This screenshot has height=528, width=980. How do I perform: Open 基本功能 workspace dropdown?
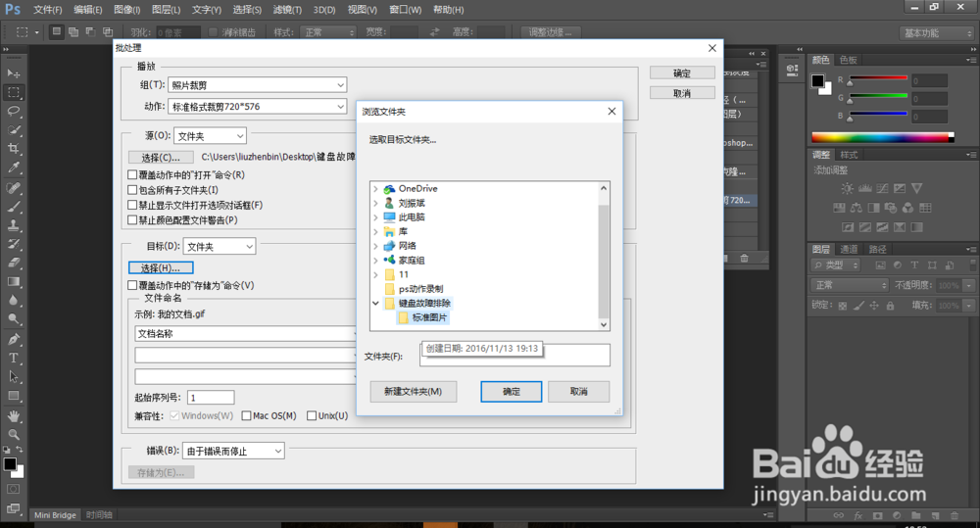[938, 33]
